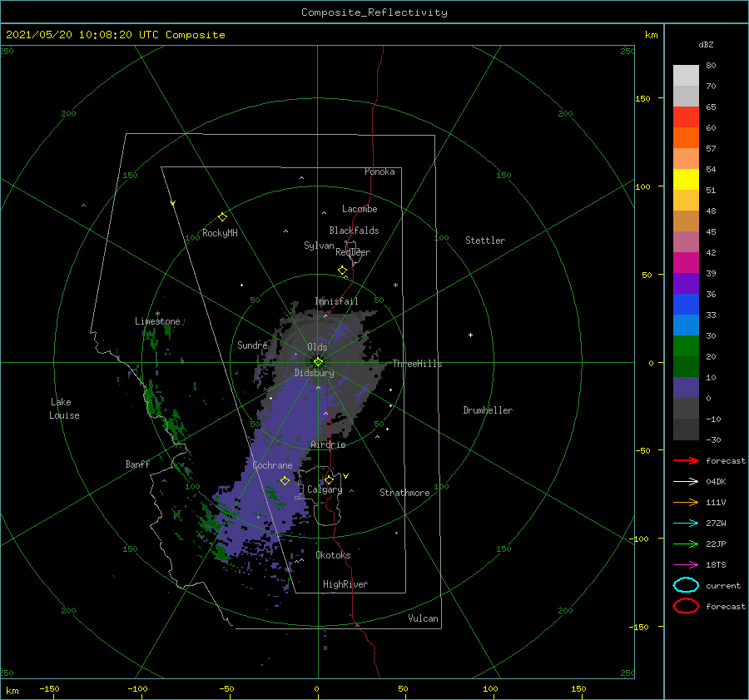Click the cyan 'current' ellipse icon
Screen dimensions: 749x700
686,585
